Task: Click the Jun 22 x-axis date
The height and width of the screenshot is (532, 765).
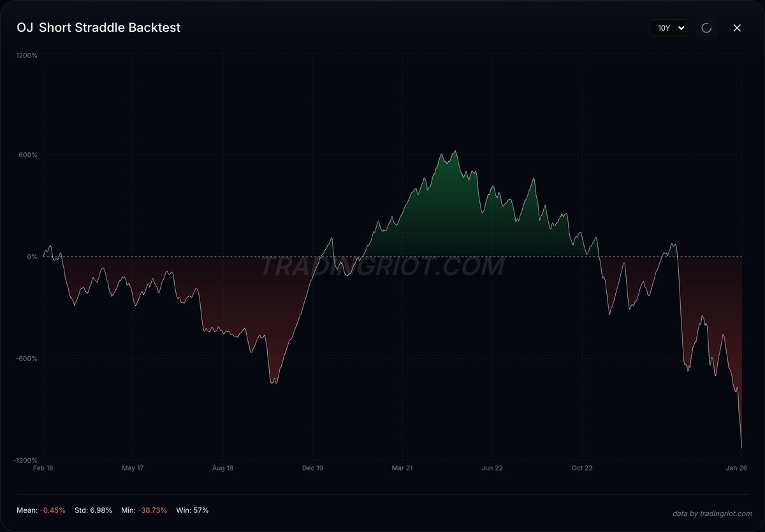Action: 492,468
